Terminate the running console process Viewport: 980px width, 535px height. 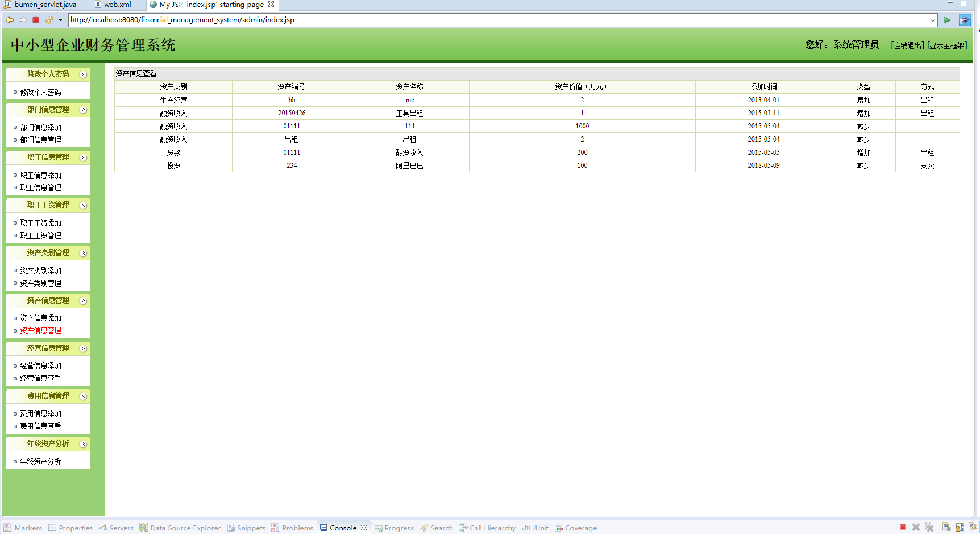(903, 528)
